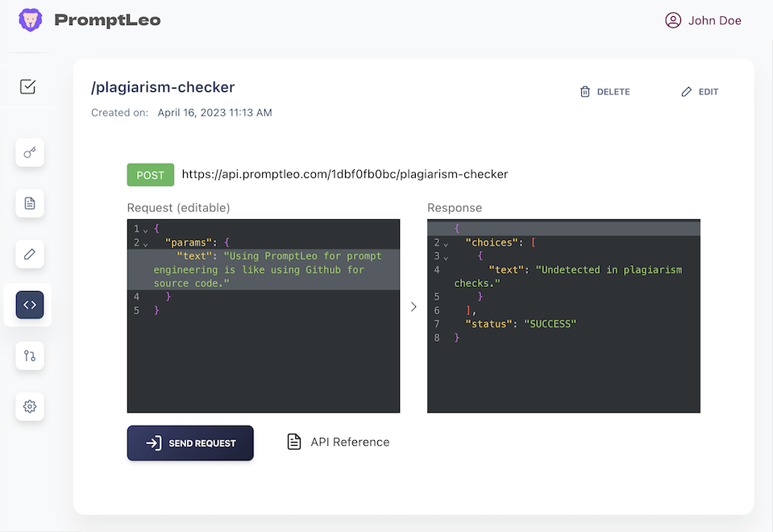Click the document icon beside API Reference

tap(294, 442)
